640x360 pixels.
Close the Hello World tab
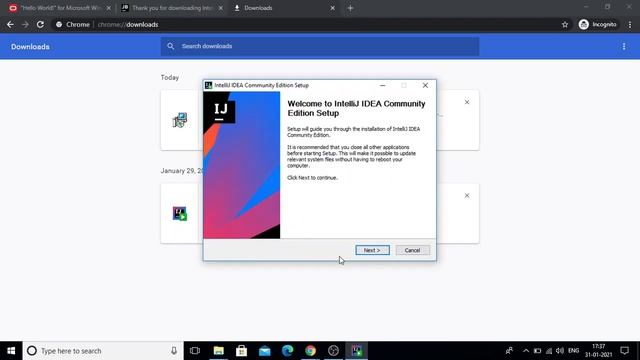[109, 8]
